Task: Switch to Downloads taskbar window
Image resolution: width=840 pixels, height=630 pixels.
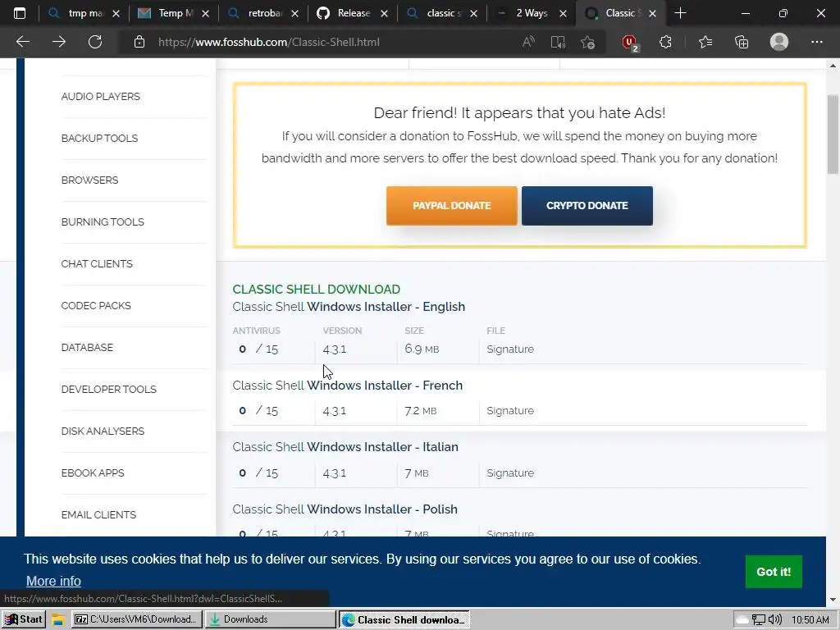Action: [271, 619]
